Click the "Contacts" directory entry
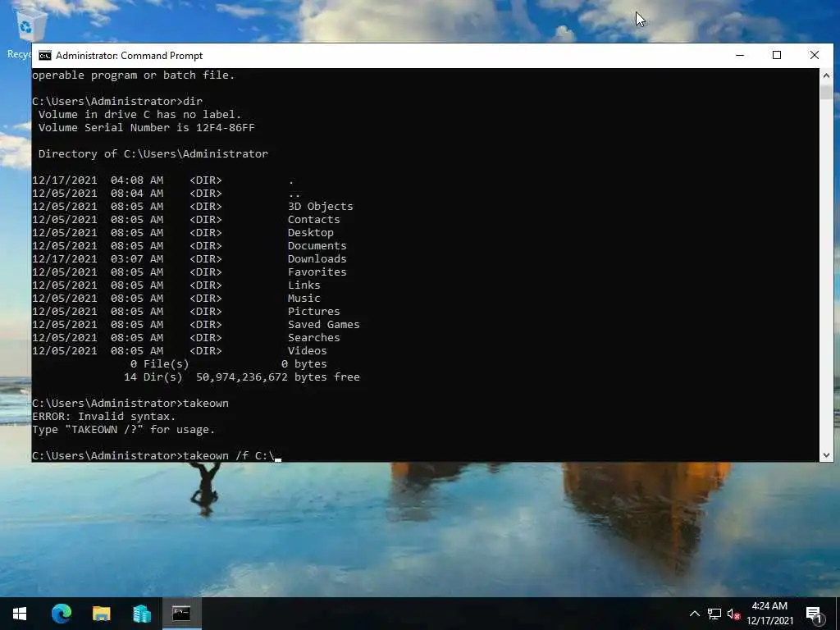 click(314, 220)
